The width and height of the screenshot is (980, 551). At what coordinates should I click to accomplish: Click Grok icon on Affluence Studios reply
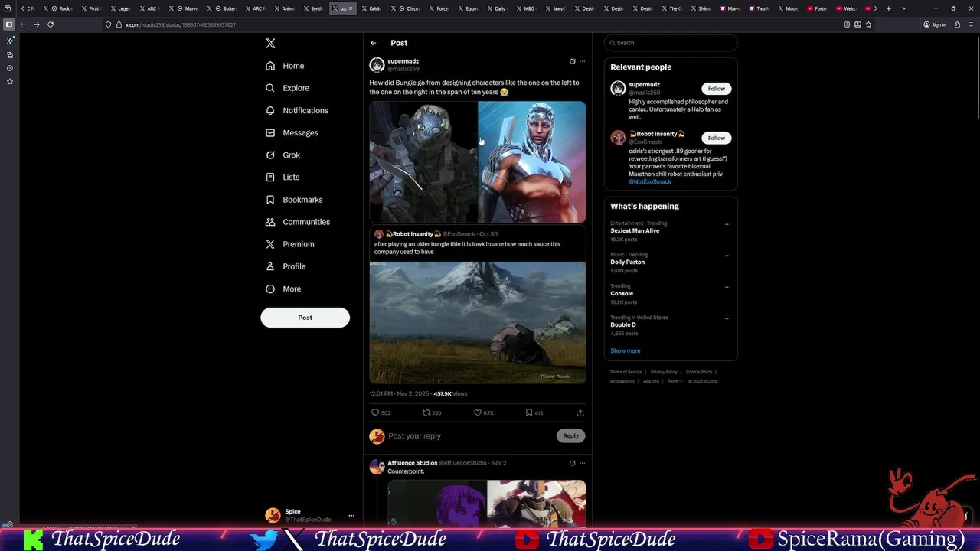[x=572, y=463]
